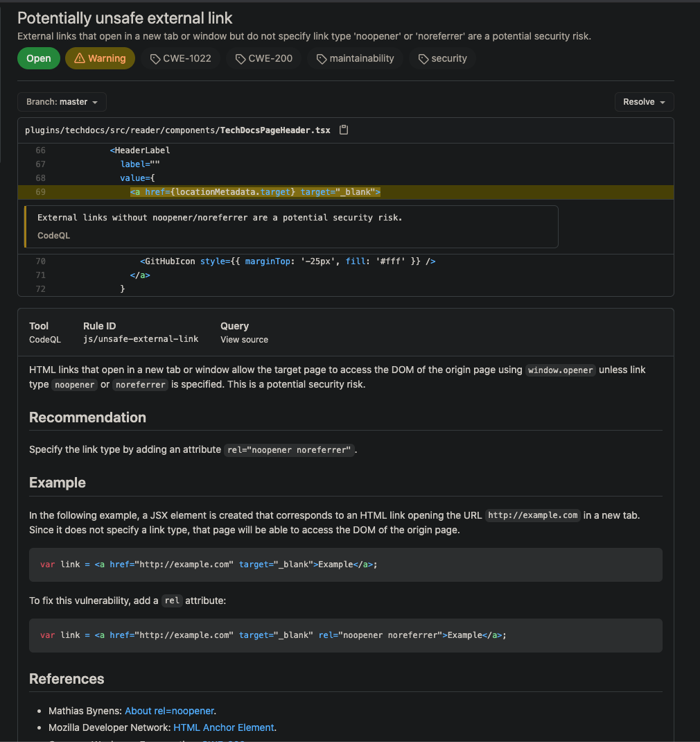Click the Warning severity badge
The image size is (700, 742).
click(x=100, y=58)
